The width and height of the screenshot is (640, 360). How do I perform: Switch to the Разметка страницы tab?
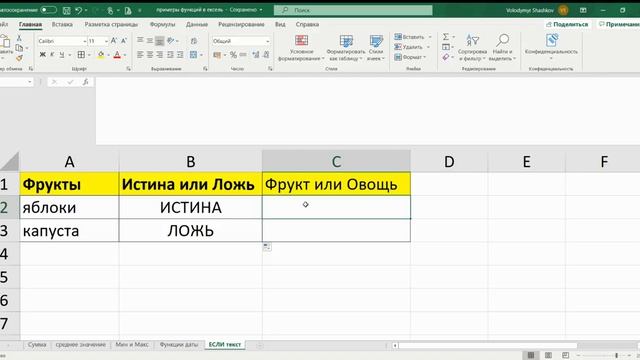coord(111,24)
